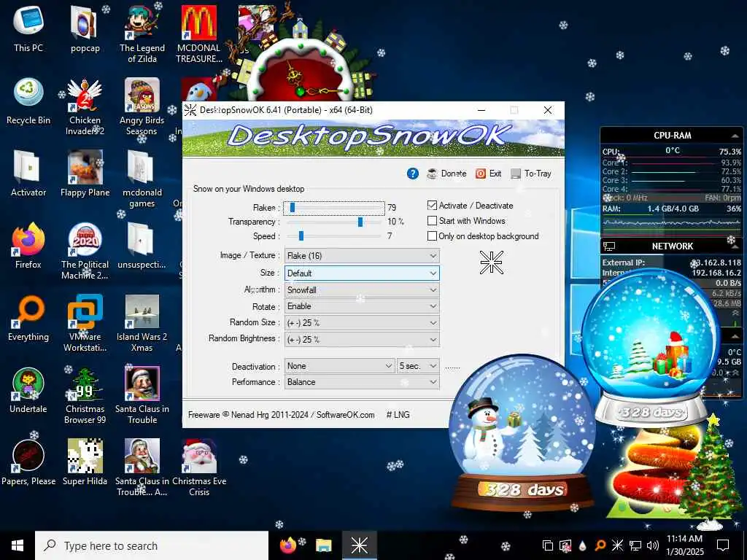Launch Firefox from the desktop
Screen dimensions: 747x560
pos(28,246)
